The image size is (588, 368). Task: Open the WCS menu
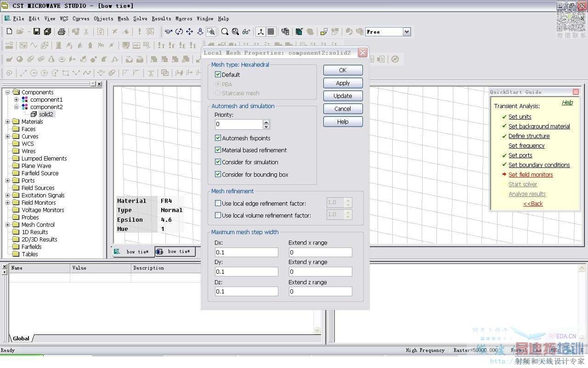click(64, 18)
